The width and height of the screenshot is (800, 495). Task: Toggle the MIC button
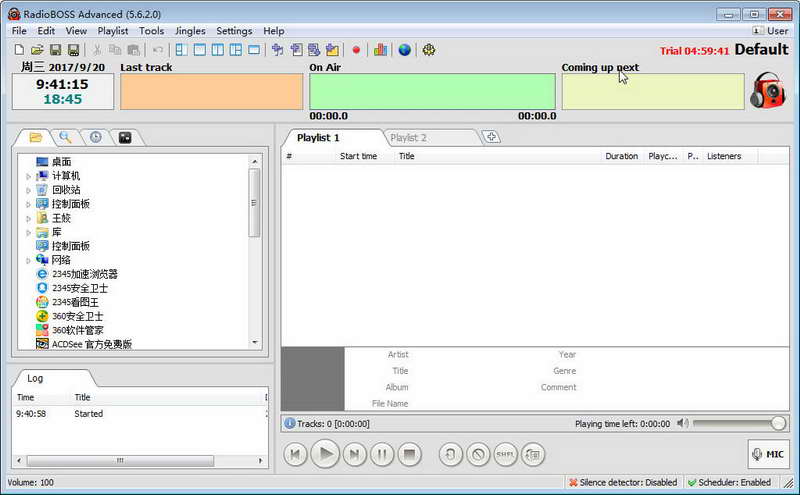(x=768, y=454)
